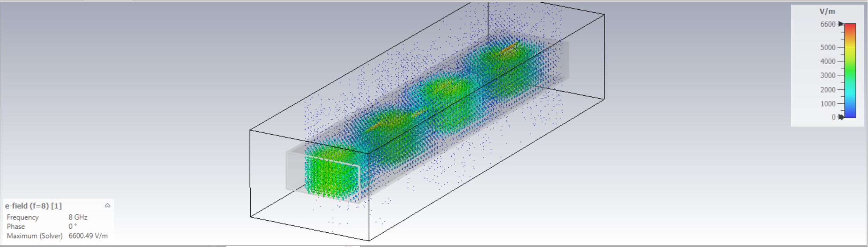Click the 2000 tick label on legend

click(x=828, y=90)
